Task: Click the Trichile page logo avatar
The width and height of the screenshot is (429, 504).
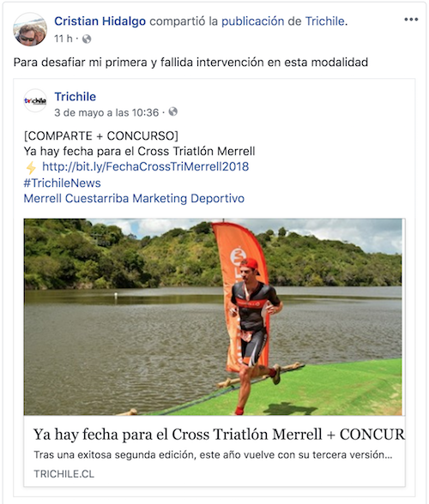Action: 35,100
